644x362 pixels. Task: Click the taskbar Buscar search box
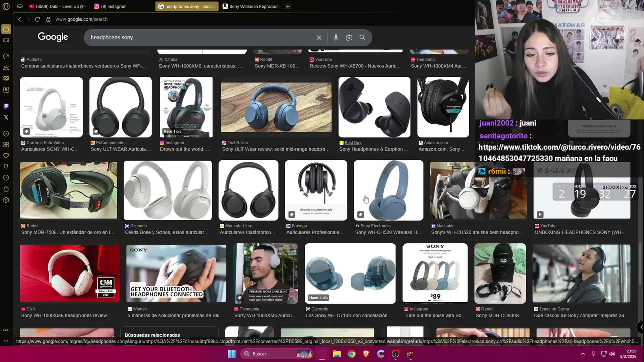(x=277, y=354)
